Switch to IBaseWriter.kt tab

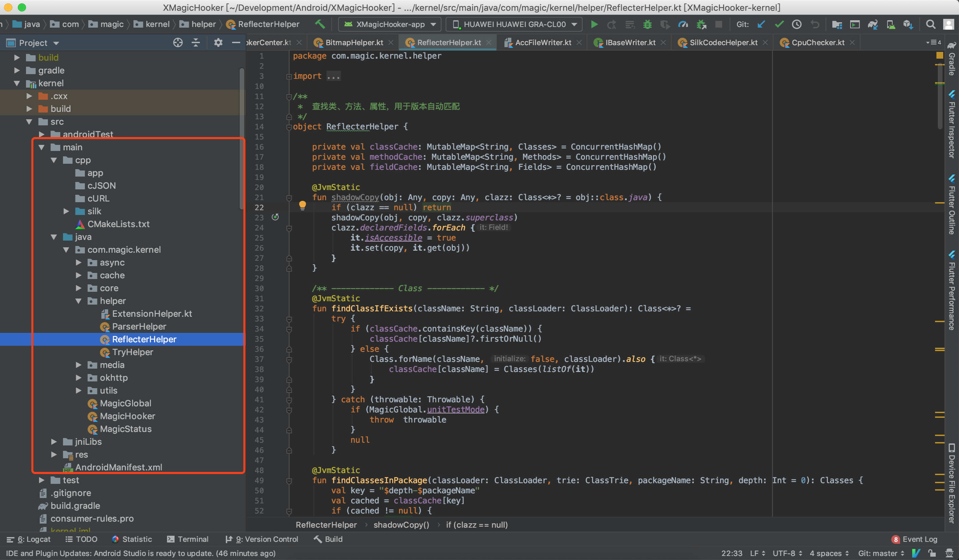[x=630, y=42]
